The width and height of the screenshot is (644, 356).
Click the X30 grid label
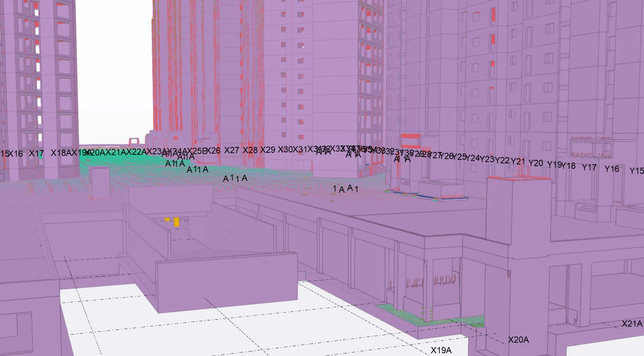(x=285, y=149)
